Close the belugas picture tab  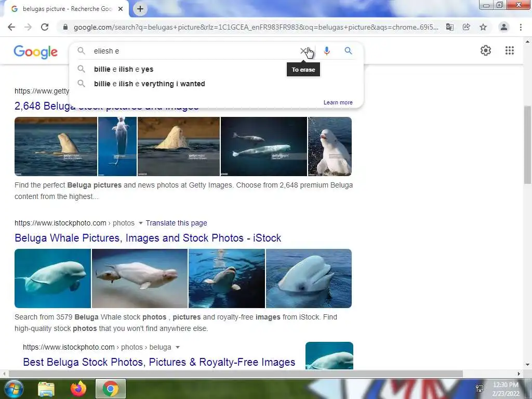pos(121,9)
